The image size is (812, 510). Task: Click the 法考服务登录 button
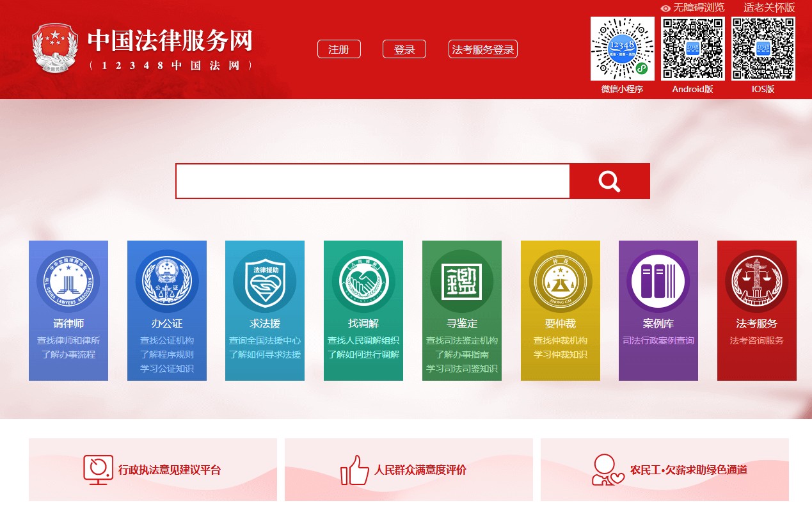point(483,49)
